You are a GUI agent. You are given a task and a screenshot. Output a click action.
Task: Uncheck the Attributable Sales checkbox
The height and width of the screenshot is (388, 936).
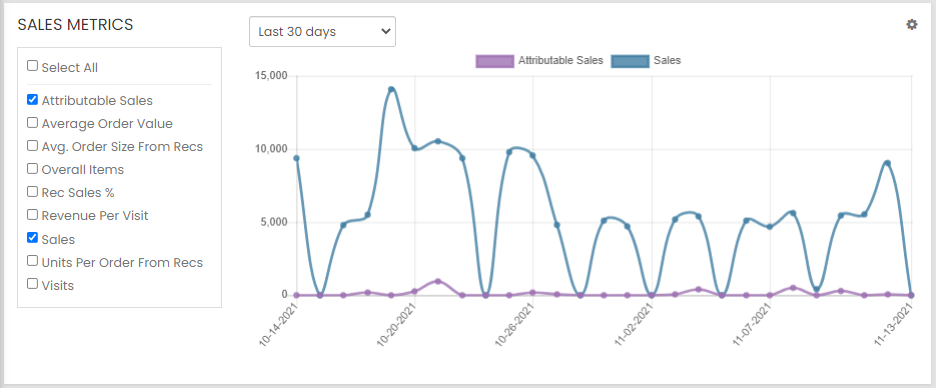click(x=32, y=99)
